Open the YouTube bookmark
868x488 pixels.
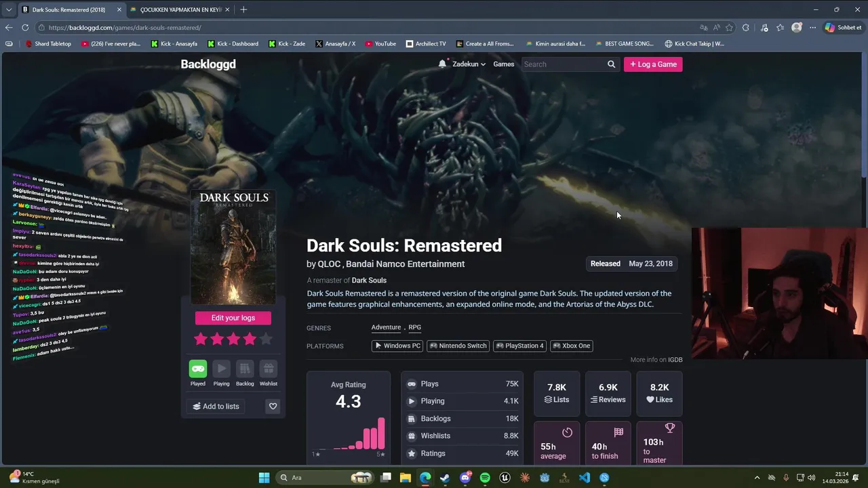tap(380, 43)
